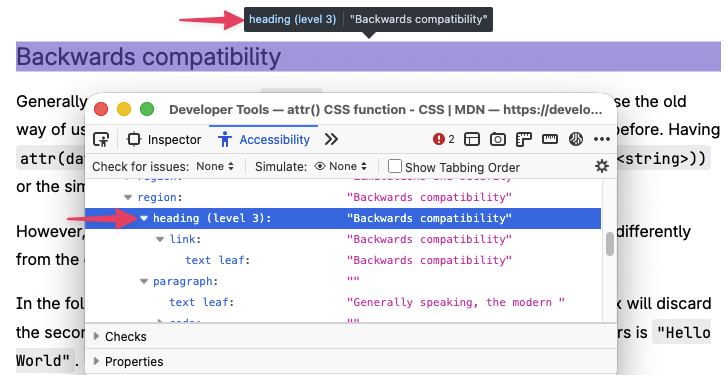This screenshot has width=727, height=375.
Task: Open the error count indicator showing 2
Action: coord(443,139)
